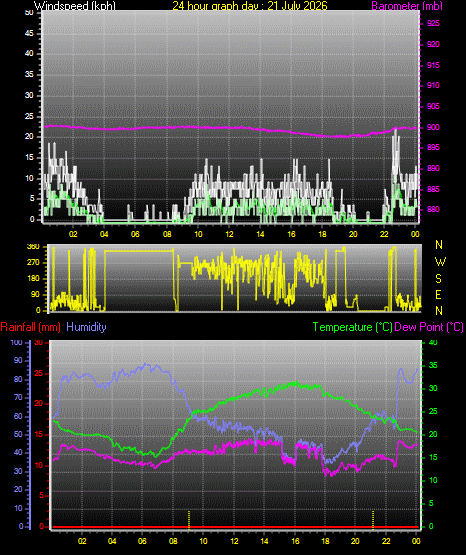Click the Humidity legend label
The height and width of the screenshot is (555, 466).
pyautogui.click(x=86, y=327)
